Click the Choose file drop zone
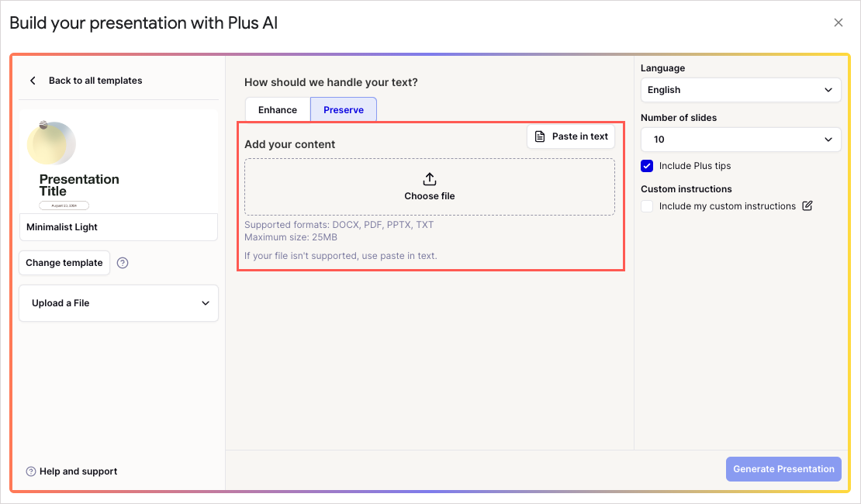Screen dimensions: 861x504 coord(430,187)
